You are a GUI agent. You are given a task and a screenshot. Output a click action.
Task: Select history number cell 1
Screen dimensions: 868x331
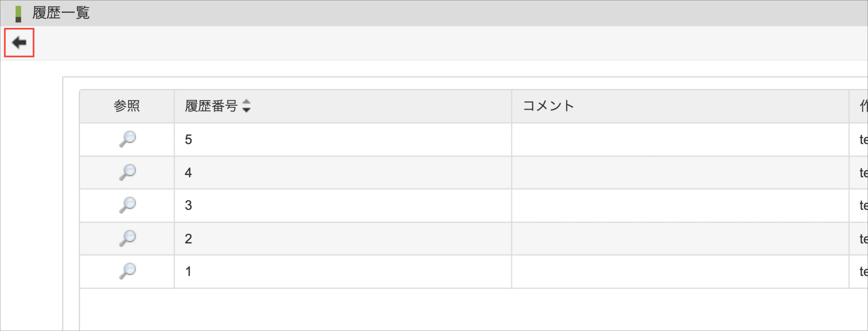point(188,271)
